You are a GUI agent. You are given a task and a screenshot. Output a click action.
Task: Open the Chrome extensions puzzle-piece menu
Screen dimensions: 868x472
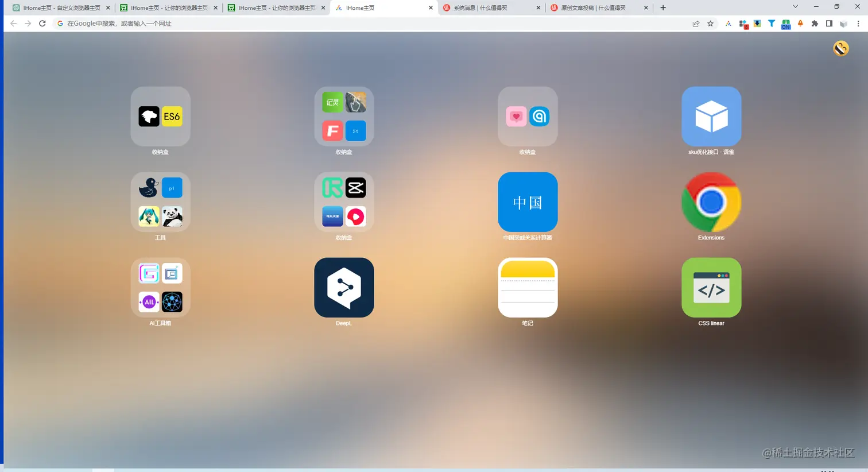(x=815, y=24)
